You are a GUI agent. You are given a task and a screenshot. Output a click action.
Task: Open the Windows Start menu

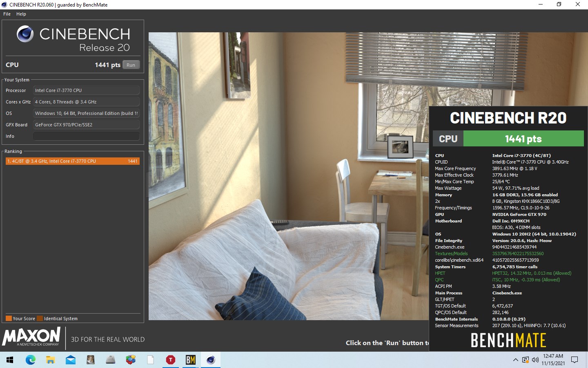pyautogui.click(x=10, y=360)
